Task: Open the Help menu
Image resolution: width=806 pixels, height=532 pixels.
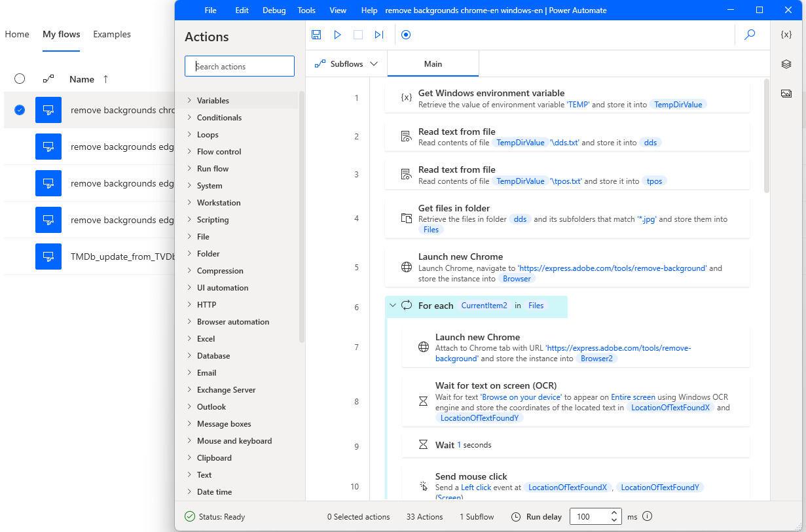Action: point(369,10)
